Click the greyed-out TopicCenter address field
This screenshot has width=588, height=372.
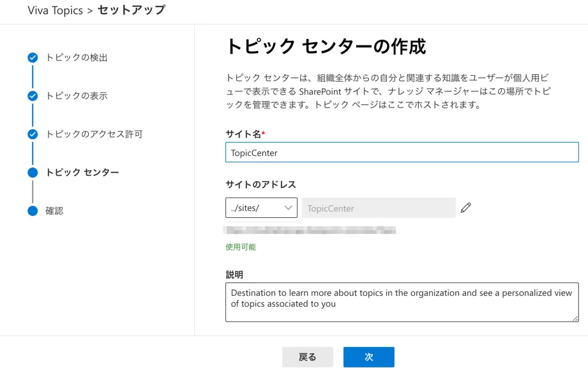coord(378,208)
